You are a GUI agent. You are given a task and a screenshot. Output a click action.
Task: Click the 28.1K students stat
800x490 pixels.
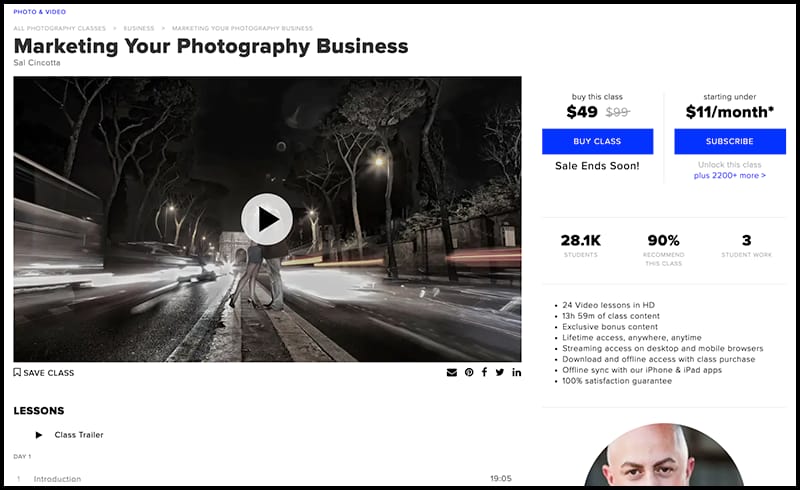coord(581,245)
